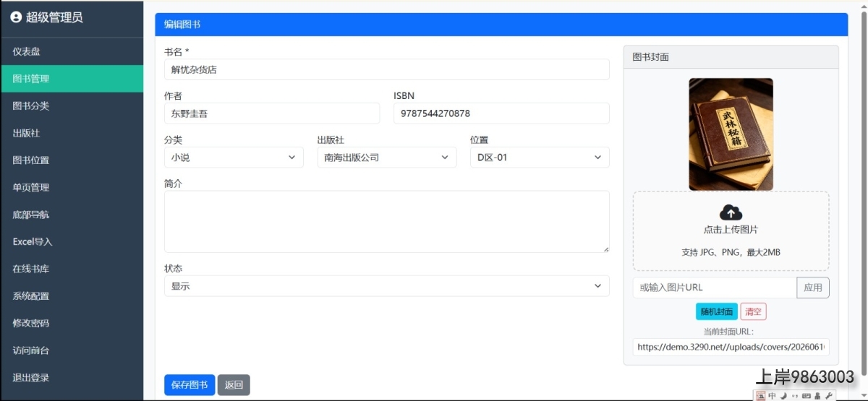Click the 当前封面URL field
868x401 pixels.
point(731,347)
